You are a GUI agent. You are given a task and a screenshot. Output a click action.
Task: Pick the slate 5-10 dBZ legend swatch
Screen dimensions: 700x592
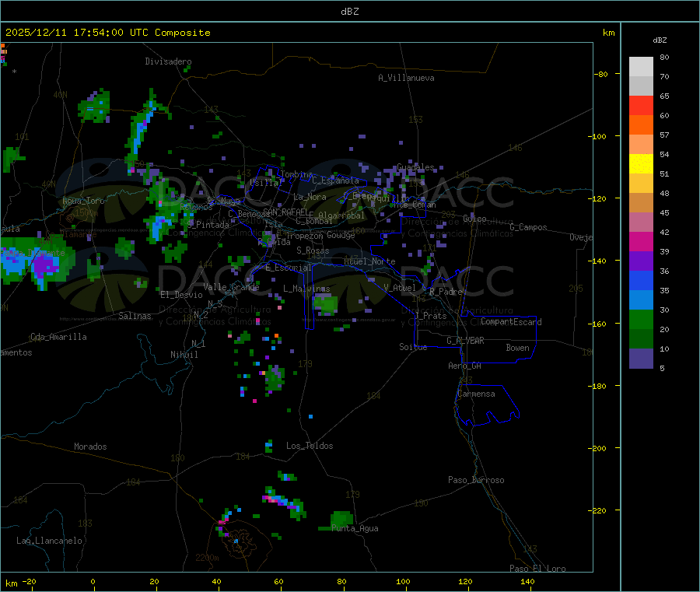coord(641,359)
